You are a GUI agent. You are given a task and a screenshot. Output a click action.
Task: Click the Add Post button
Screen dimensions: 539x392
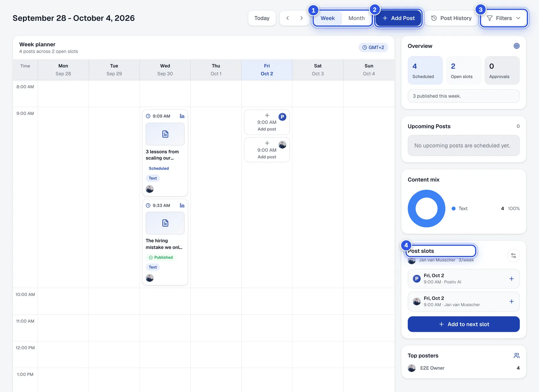tap(399, 18)
